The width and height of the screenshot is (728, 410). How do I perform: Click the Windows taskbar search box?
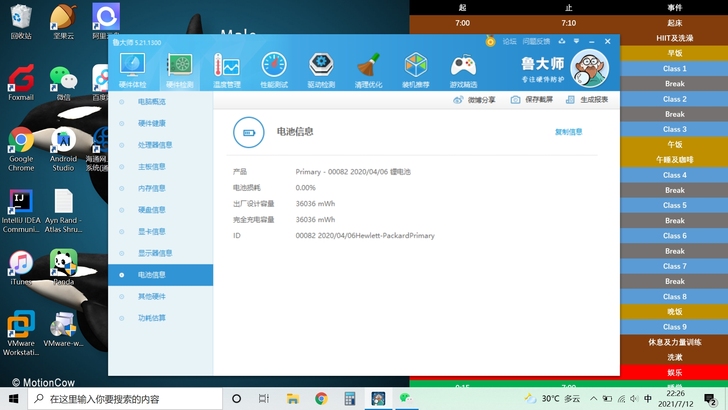125,399
